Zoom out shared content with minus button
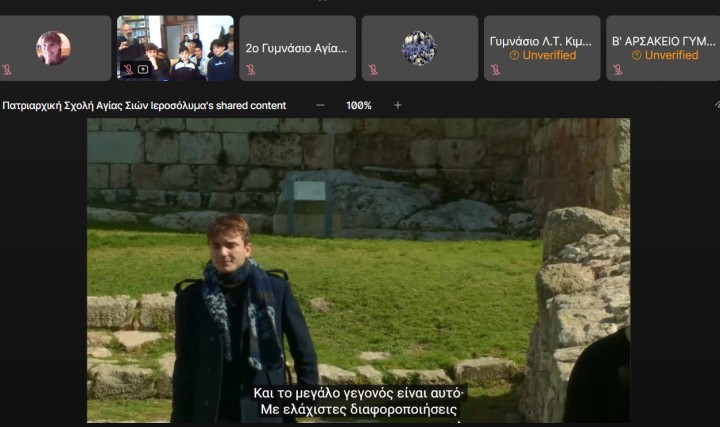 [320, 105]
